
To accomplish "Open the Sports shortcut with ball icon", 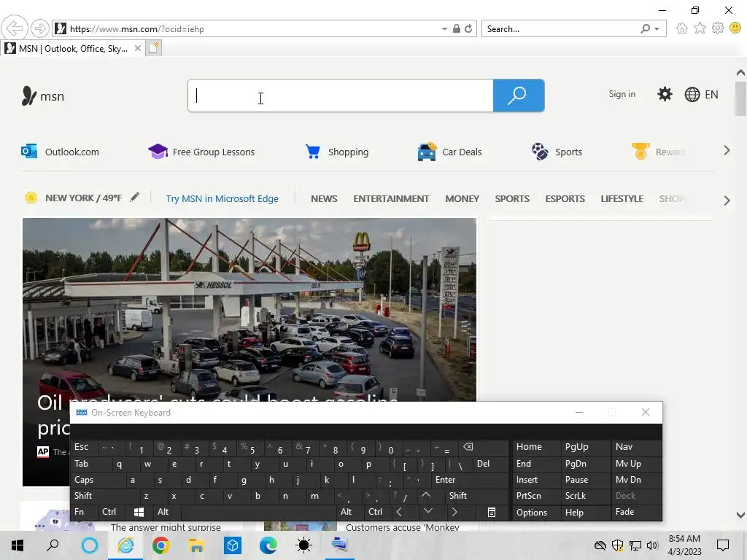I will tap(557, 152).
